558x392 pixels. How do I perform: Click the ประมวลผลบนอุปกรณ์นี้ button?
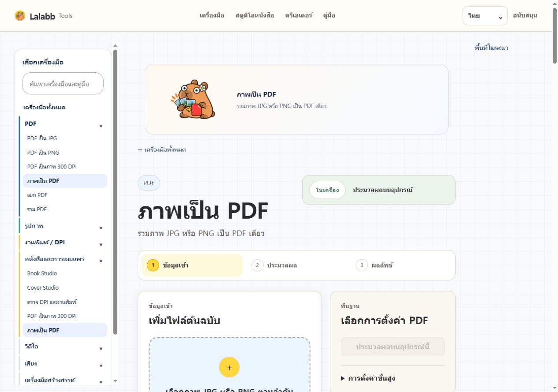[x=393, y=347]
